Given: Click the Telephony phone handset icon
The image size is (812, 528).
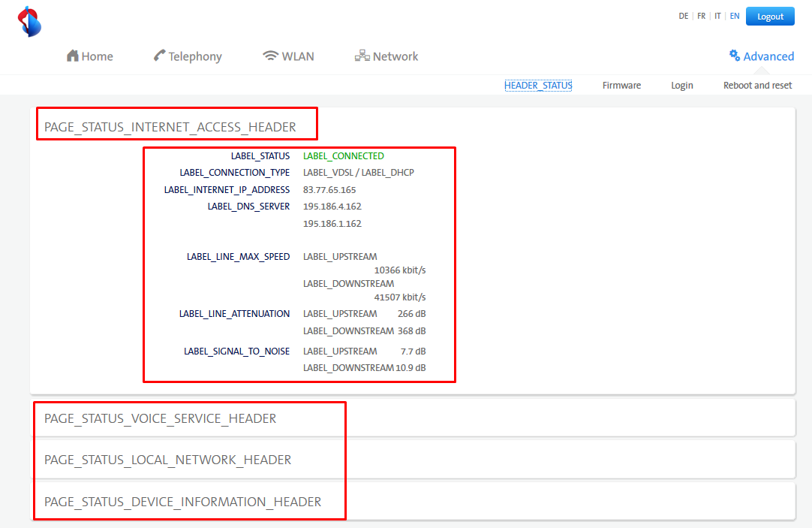Looking at the screenshot, I should (x=159, y=56).
